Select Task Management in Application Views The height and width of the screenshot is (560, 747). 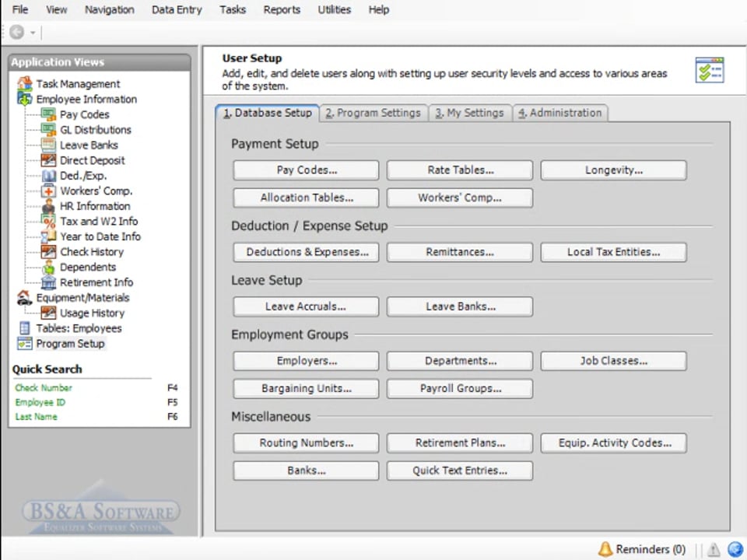click(x=78, y=84)
